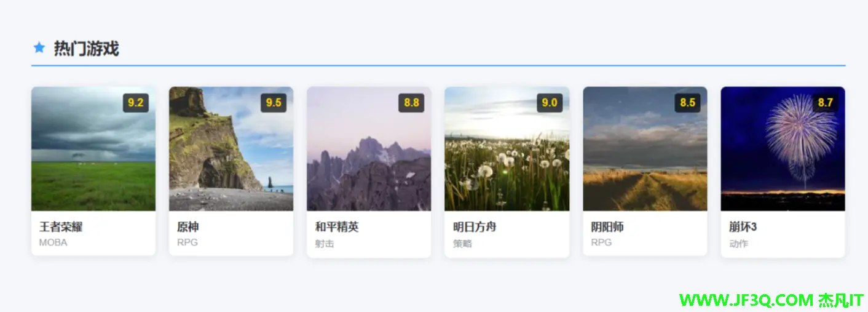Open the 崩坏3 fireworks thumbnail

coord(783,149)
